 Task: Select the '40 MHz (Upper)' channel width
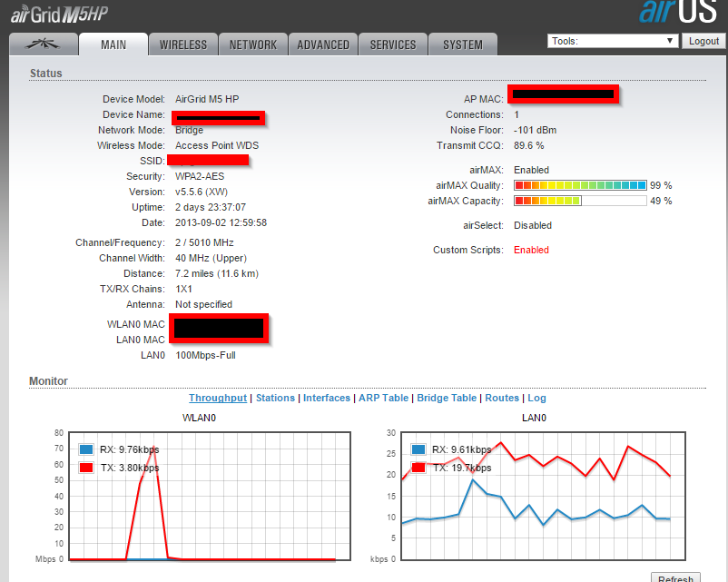[x=211, y=258]
